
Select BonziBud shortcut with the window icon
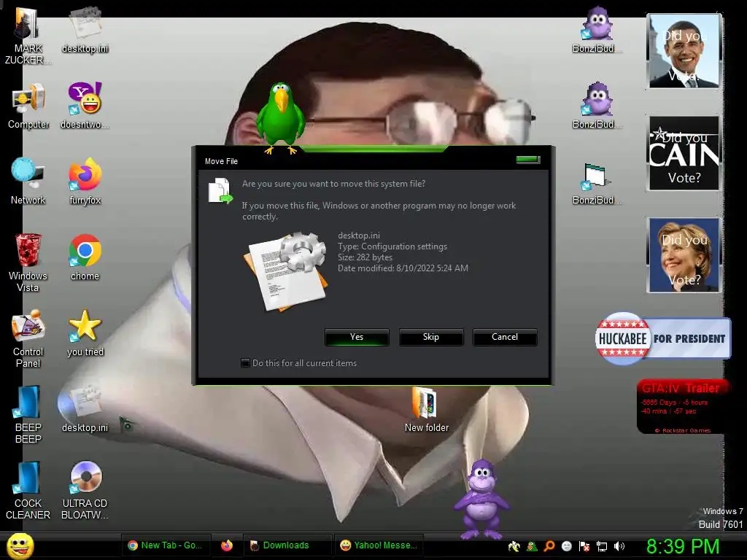point(595,183)
